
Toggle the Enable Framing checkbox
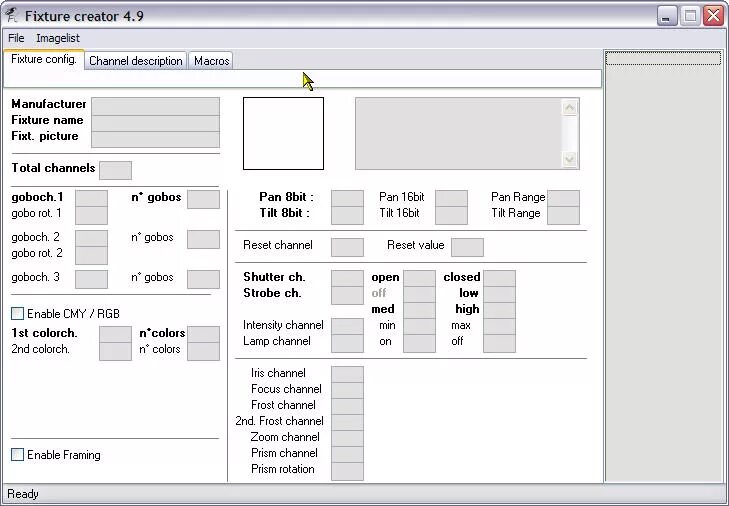[17, 454]
